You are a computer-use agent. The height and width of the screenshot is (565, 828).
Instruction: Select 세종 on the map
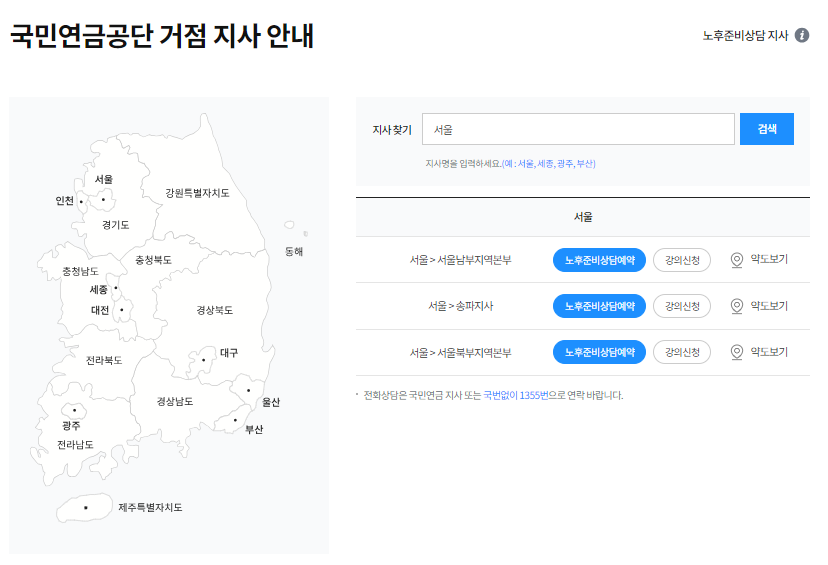(x=99, y=289)
